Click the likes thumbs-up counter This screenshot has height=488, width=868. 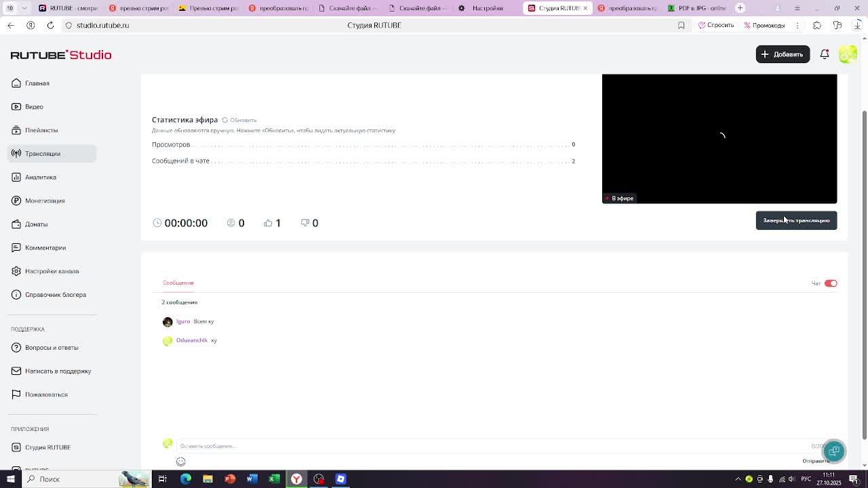tap(272, 223)
